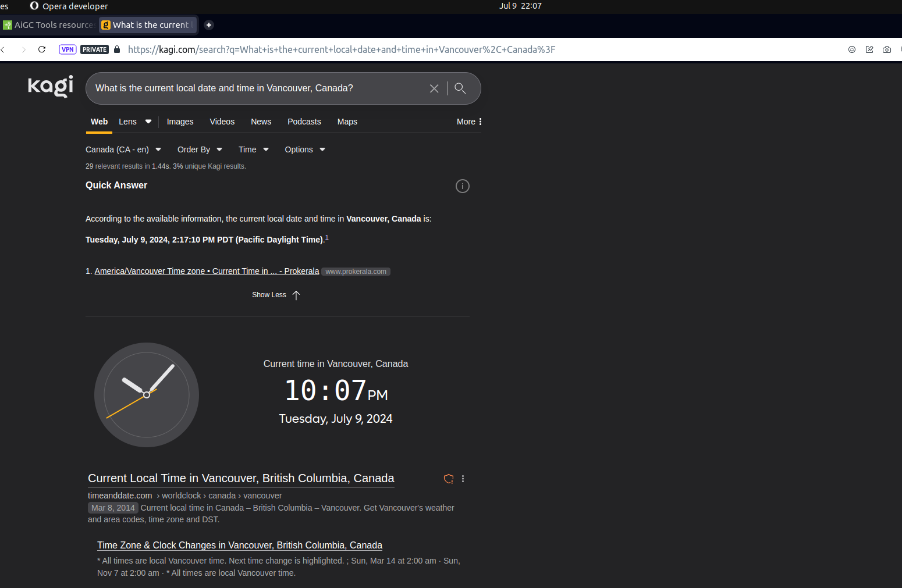Screen dimensions: 902x588
Task: Open the Canada (CA - en) region dropdown
Action: (x=123, y=149)
